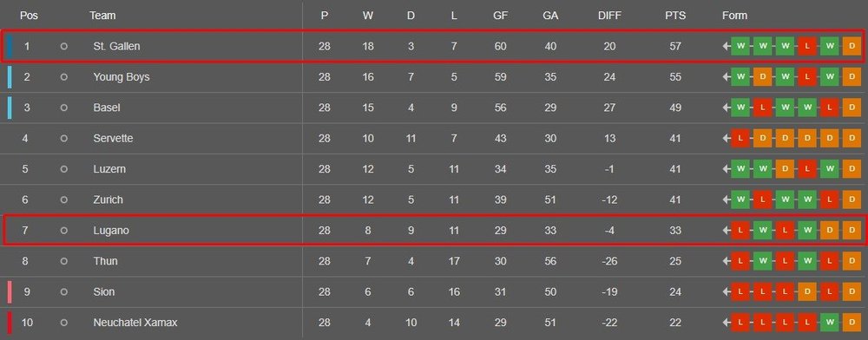Toggle the circle marker beside Thun
Viewport: 868px width, 340px height.
click(63, 261)
